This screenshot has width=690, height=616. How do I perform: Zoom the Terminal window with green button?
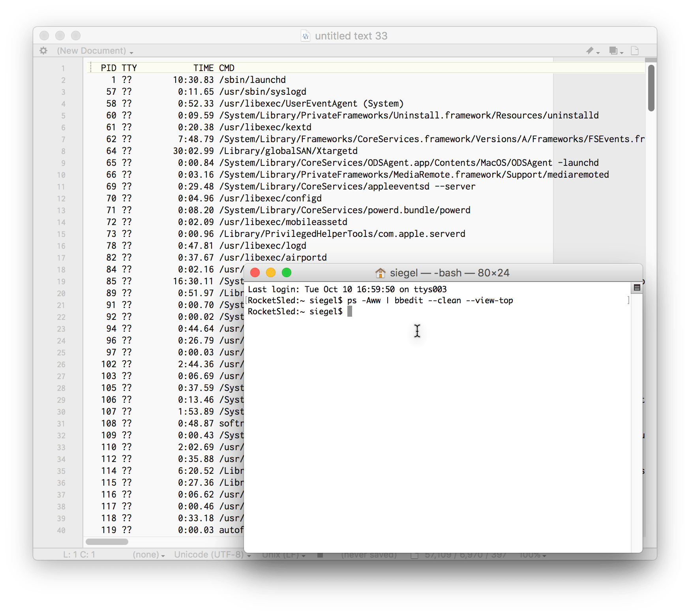[x=287, y=272]
